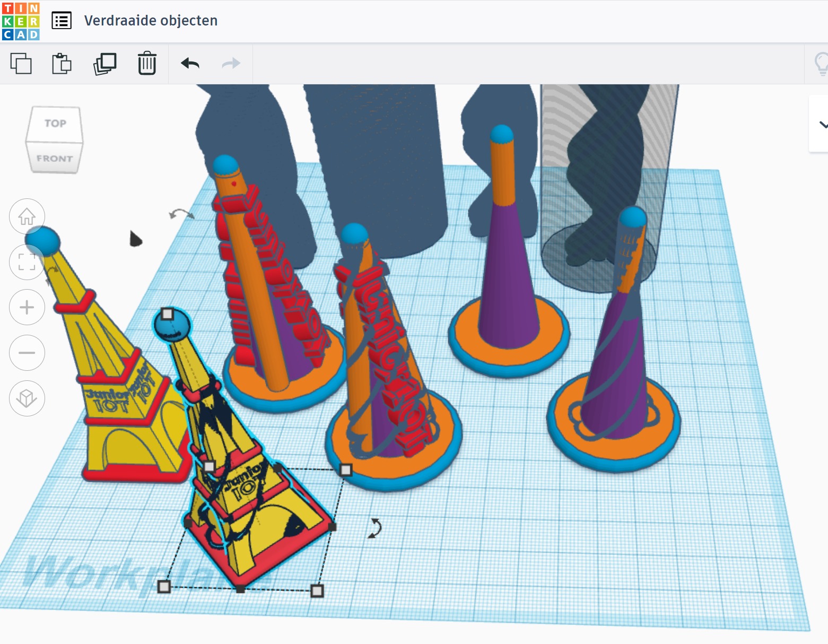The image size is (828, 644).
Task: Click the Copy icon in the toolbar
Action: coord(21,63)
